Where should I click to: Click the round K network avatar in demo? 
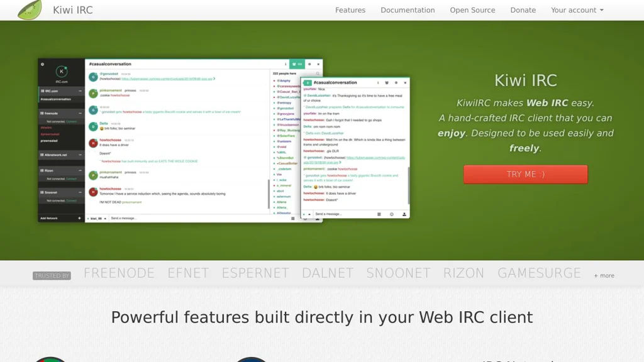pos(62,72)
